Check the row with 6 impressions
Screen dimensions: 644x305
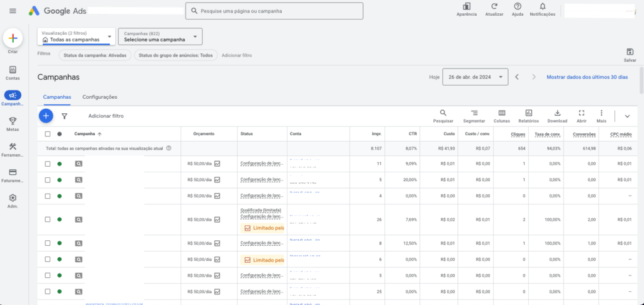(x=48, y=259)
